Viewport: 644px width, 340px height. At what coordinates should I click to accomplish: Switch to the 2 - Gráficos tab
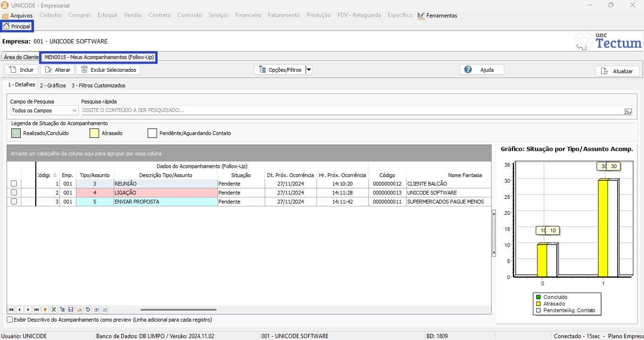tap(53, 85)
